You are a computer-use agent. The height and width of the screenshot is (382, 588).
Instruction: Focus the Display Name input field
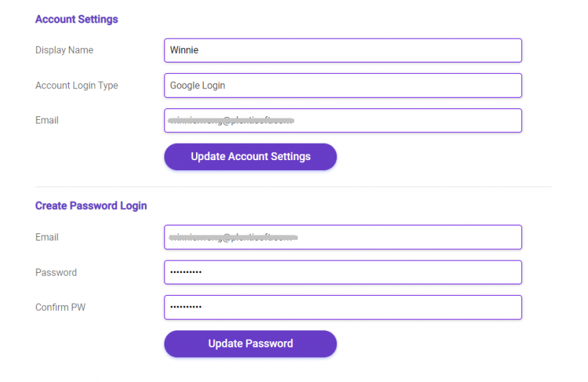pos(342,50)
